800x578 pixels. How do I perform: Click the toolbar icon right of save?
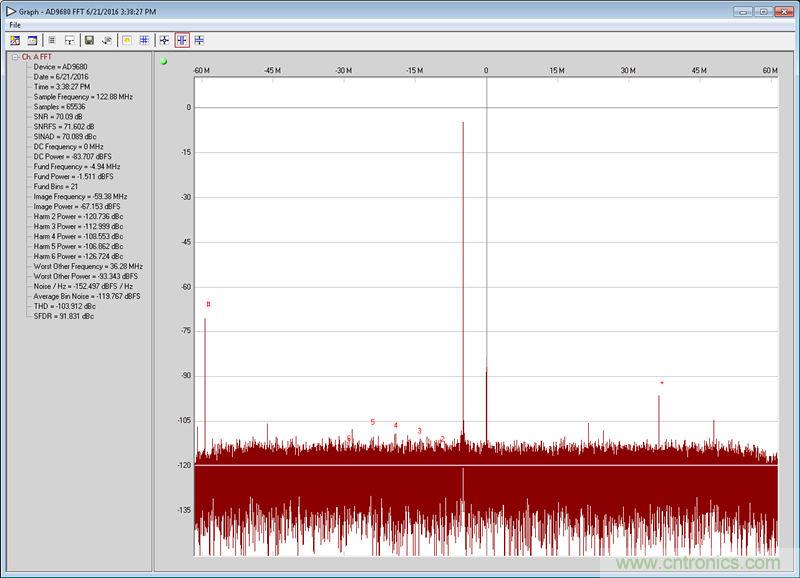coord(106,40)
